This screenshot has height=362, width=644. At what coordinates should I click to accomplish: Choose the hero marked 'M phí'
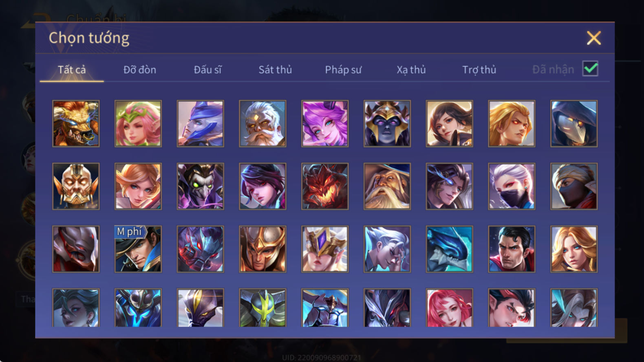click(x=138, y=249)
